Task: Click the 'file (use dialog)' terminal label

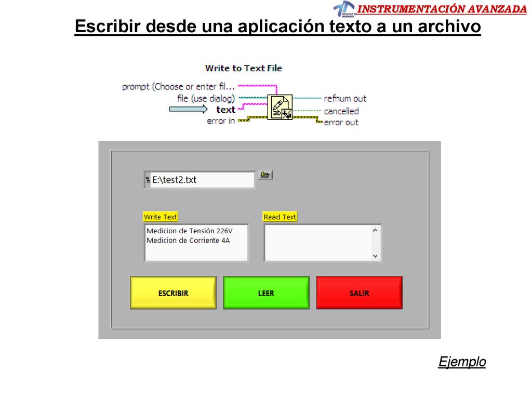Action: tap(206, 98)
